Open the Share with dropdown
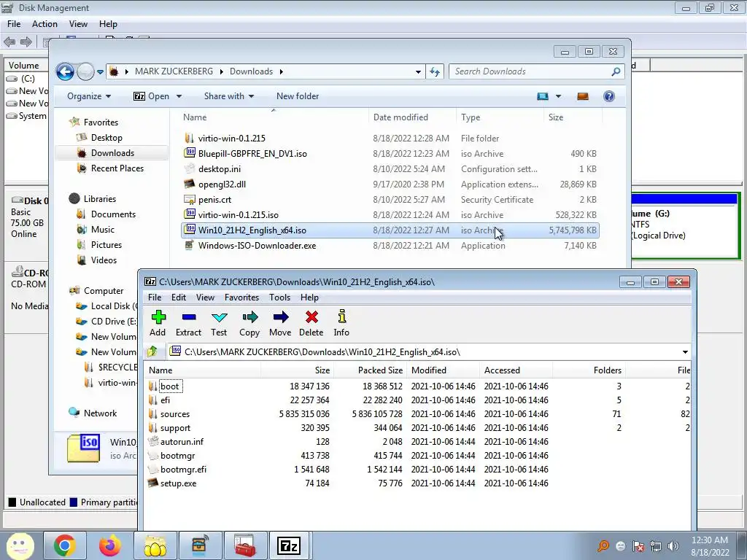The width and height of the screenshot is (747, 560). (229, 96)
